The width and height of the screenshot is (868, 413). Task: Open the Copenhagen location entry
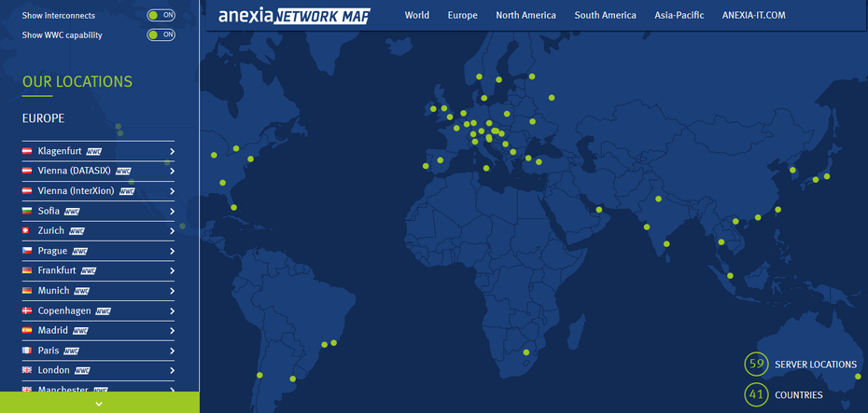(99, 310)
